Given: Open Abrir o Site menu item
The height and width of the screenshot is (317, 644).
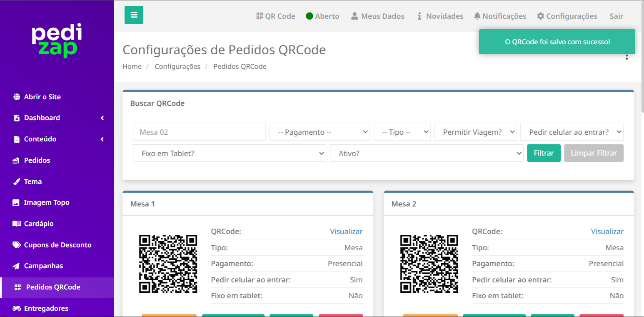Looking at the screenshot, I should pos(42,97).
